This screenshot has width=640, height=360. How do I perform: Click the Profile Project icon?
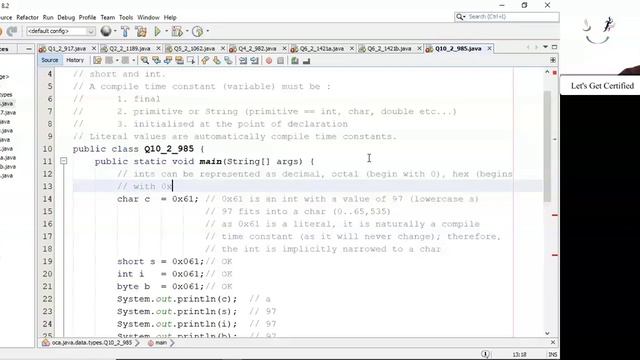[197, 31]
